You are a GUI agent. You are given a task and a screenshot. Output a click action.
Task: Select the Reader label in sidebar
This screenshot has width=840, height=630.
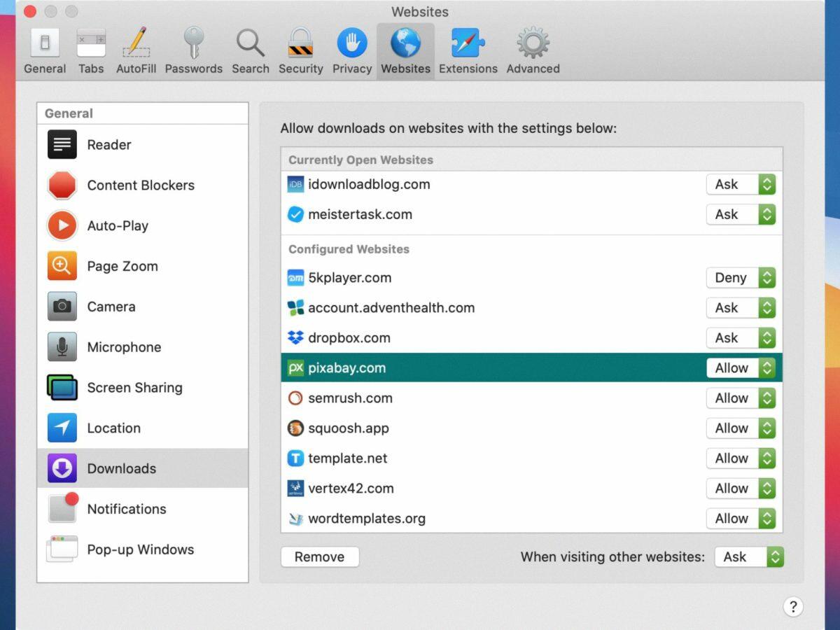(x=109, y=145)
